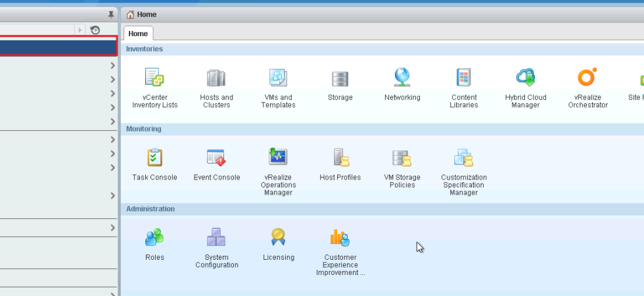Image resolution: width=644 pixels, height=296 pixels.
Task: Open the Networking inventory
Action: click(402, 84)
